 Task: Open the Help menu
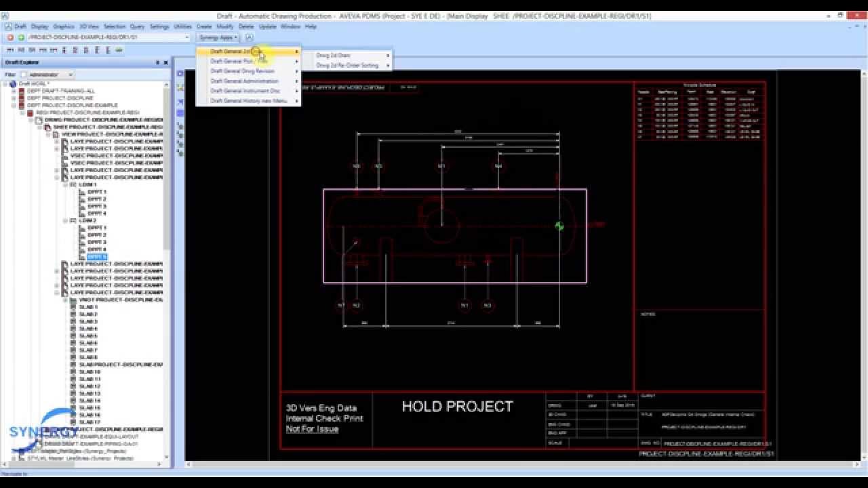pos(311,26)
